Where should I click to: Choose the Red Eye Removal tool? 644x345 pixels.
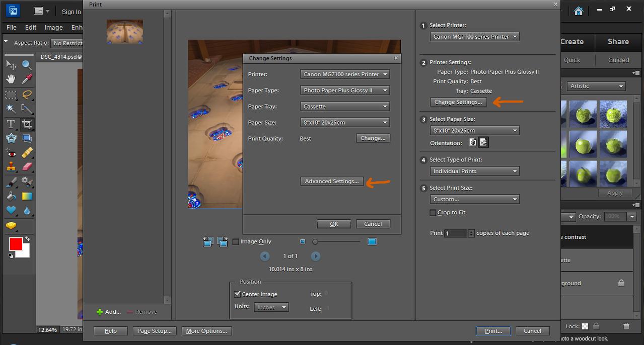[11, 153]
